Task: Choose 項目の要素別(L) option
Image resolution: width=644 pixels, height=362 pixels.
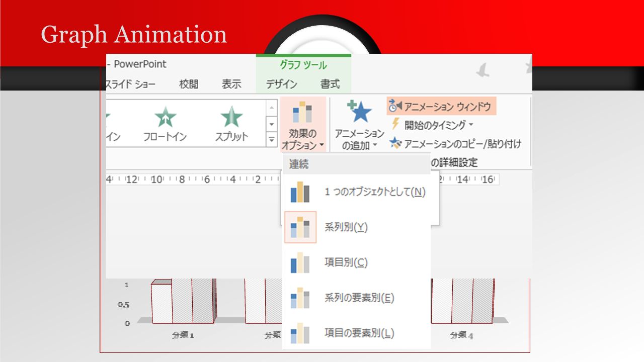Action: pos(356,333)
